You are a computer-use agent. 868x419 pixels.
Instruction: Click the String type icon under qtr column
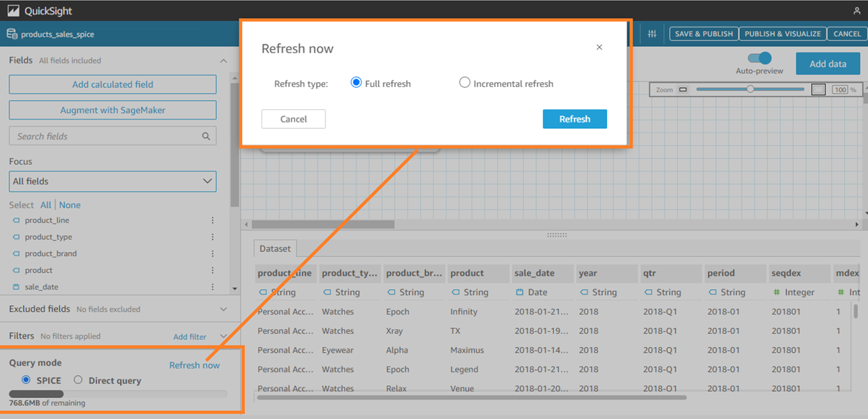click(648, 292)
